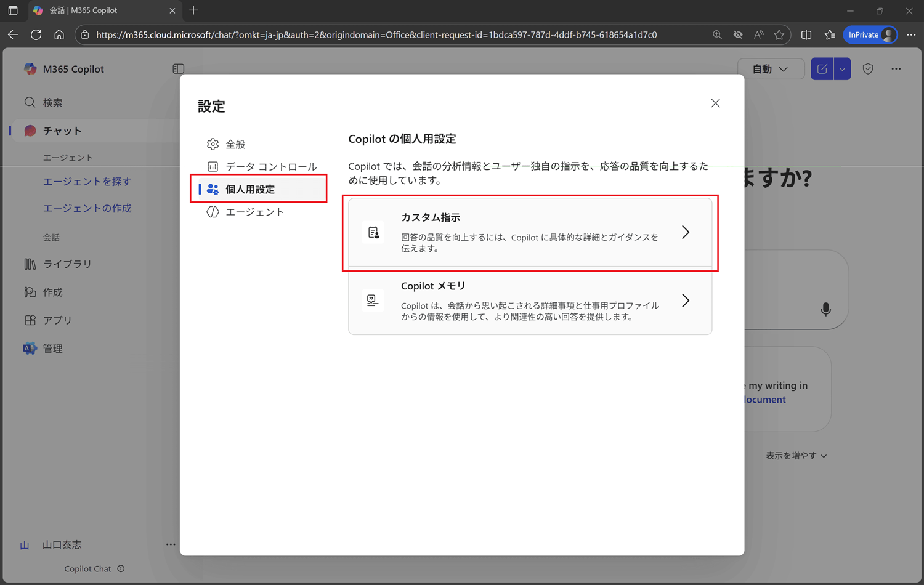Close the 会話 | M365 Copilot tab
This screenshot has height=585, width=924.
172,10
